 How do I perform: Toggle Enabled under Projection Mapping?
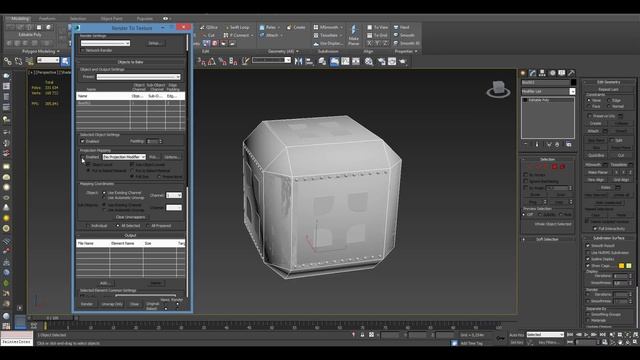click(83, 157)
